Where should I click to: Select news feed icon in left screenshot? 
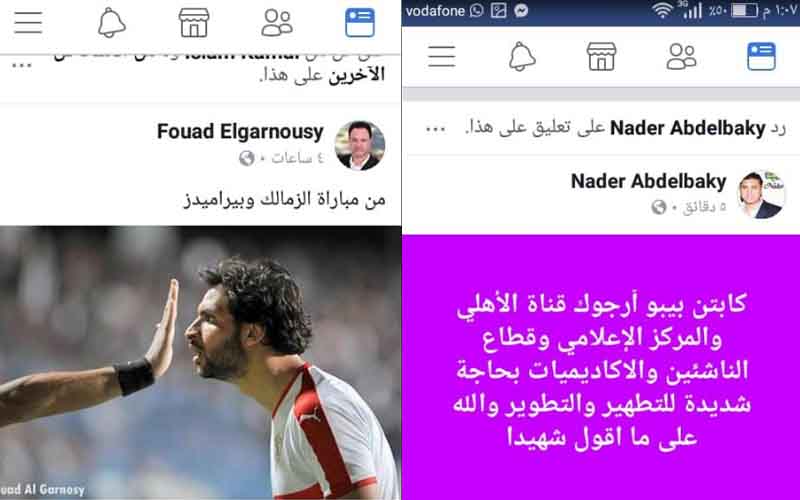click(360, 23)
